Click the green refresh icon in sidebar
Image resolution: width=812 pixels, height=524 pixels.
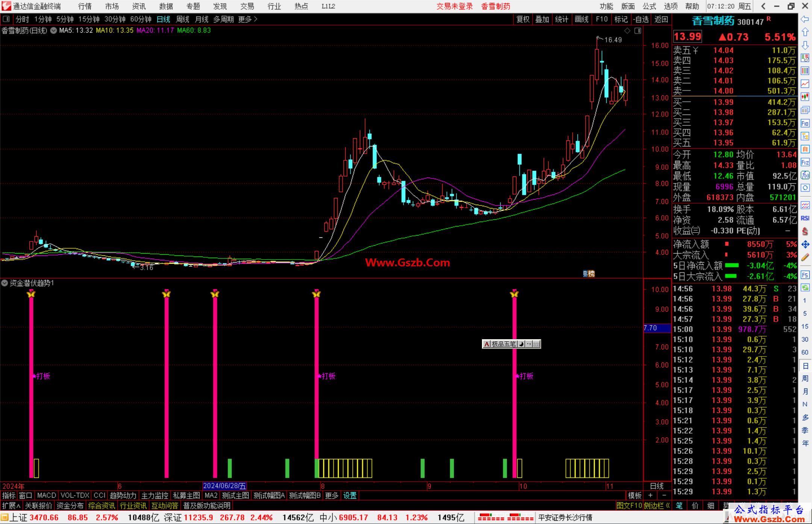[805, 288]
